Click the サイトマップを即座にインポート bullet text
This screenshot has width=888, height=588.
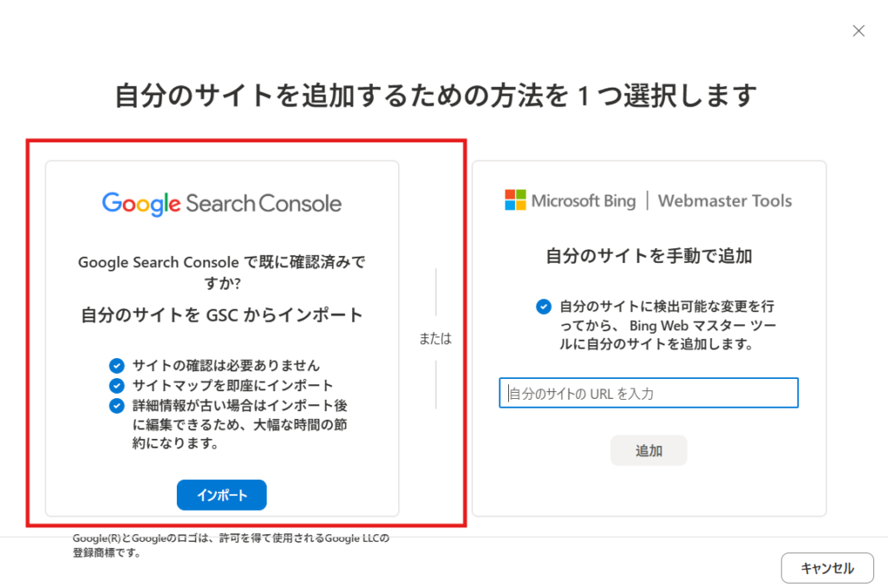[233, 385]
